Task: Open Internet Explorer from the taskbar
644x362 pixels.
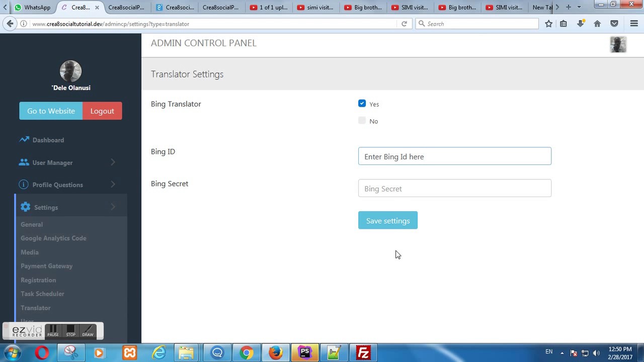Action: (159, 353)
